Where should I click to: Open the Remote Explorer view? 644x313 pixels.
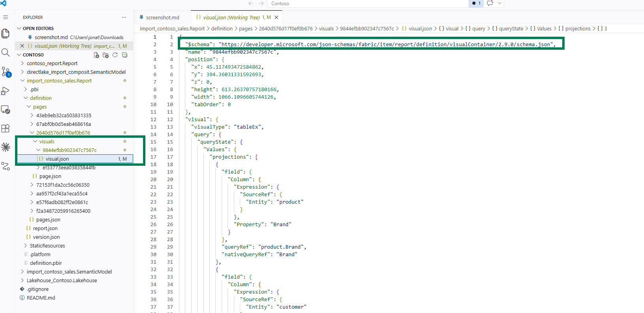(x=6, y=110)
